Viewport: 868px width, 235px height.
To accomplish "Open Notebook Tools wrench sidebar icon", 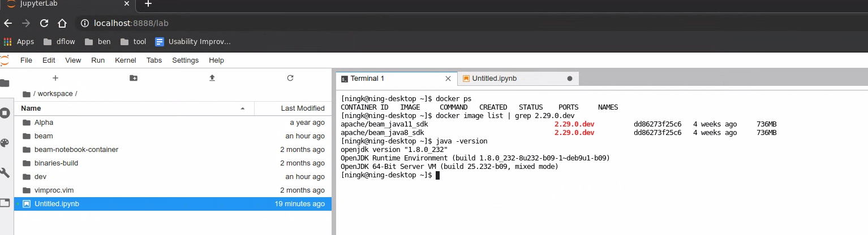I will (x=5, y=173).
